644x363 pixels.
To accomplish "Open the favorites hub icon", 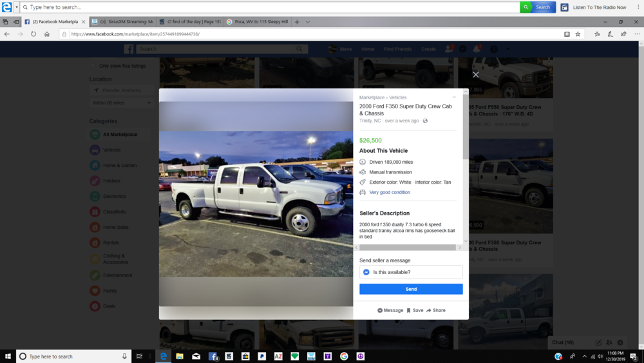I will click(x=597, y=34).
